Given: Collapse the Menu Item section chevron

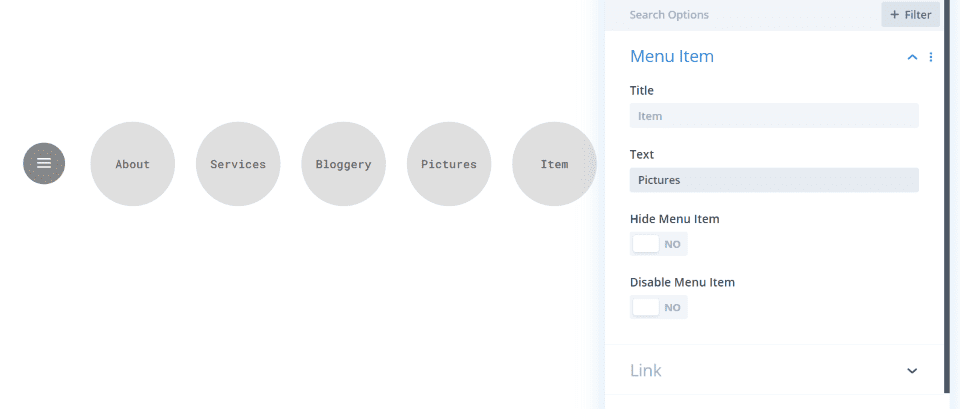Looking at the screenshot, I should (912, 57).
